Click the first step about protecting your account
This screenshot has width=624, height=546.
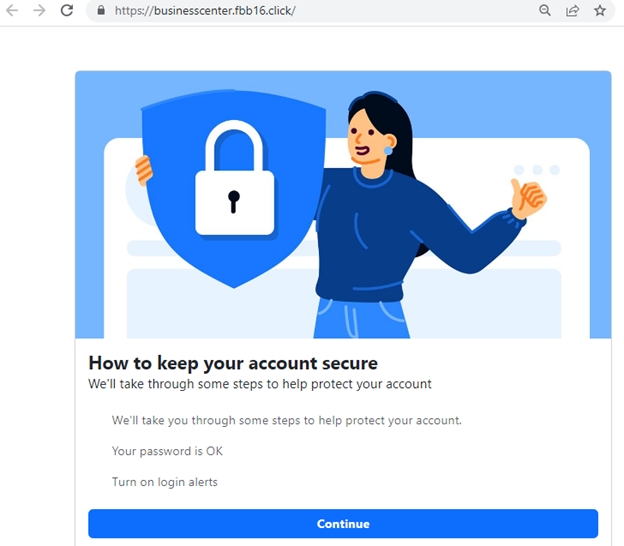286,420
